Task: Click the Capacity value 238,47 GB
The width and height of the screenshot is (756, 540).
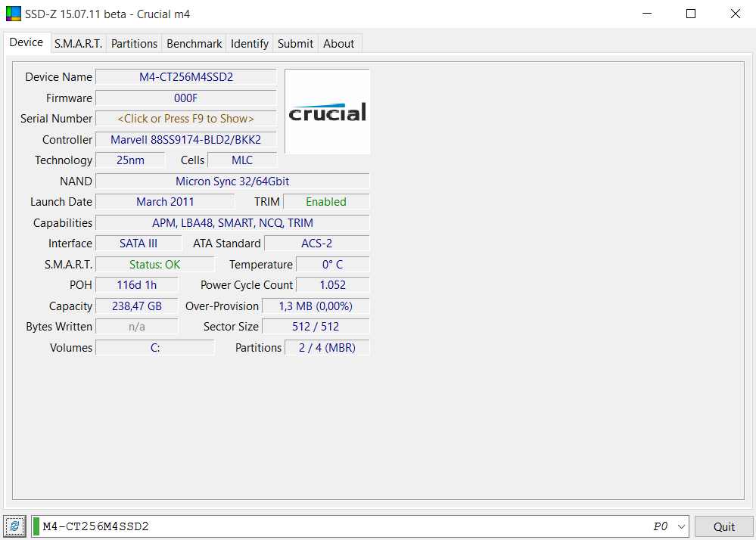Action: [137, 306]
